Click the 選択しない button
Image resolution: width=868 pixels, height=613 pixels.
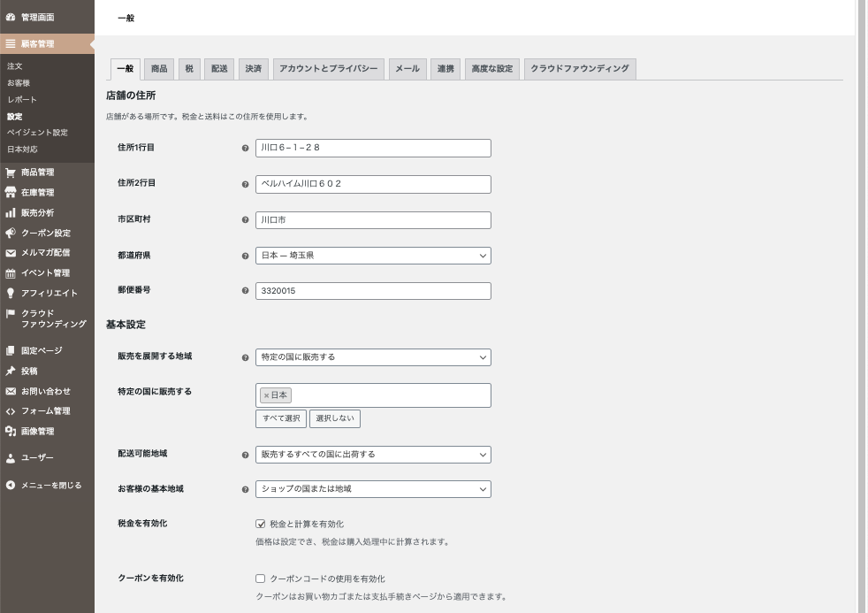(x=335, y=418)
